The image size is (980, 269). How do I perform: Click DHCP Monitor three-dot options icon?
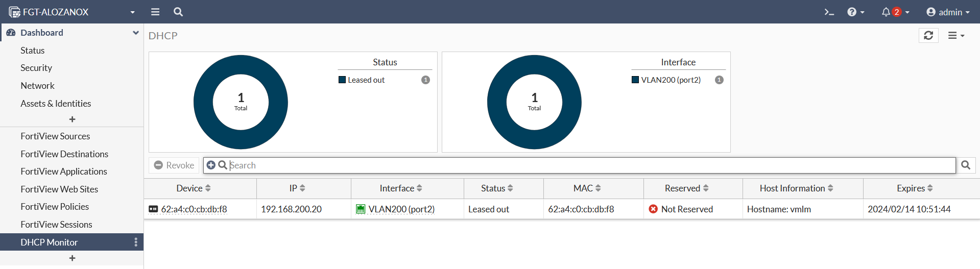136,242
